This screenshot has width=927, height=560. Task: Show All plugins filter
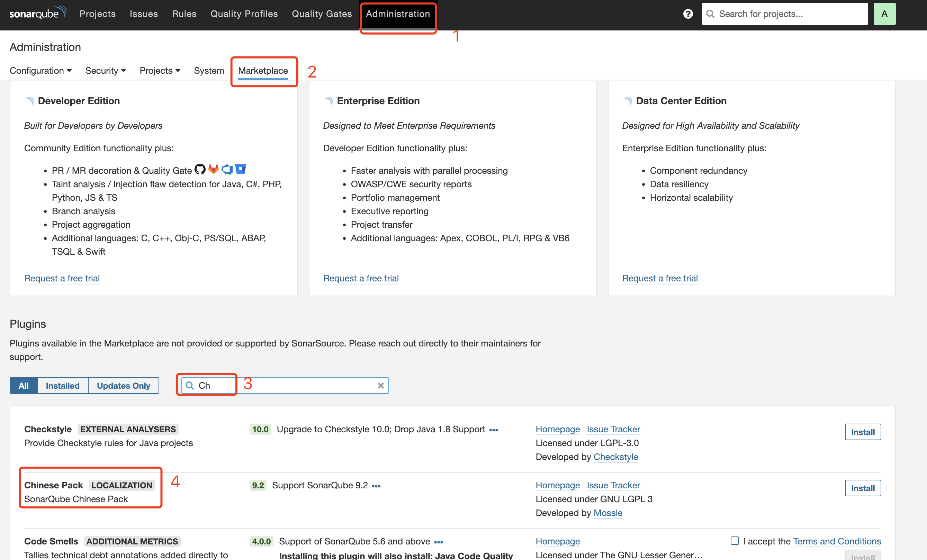(23, 386)
